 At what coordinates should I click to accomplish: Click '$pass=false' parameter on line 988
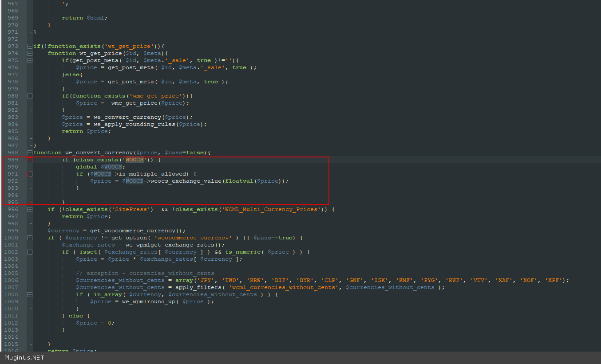[184, 153]
